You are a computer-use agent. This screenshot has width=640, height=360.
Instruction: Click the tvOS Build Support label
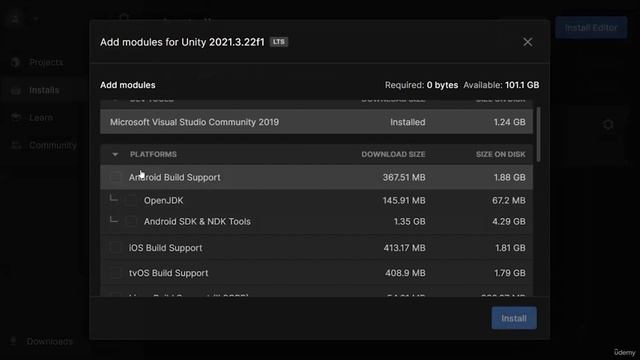168,273
